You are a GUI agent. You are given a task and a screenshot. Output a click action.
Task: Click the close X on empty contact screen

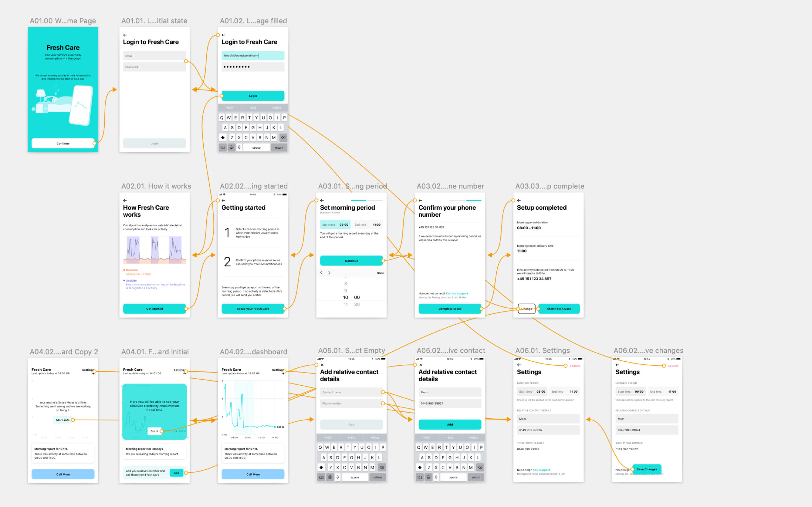pyautogui.click(x=322, y=365)
